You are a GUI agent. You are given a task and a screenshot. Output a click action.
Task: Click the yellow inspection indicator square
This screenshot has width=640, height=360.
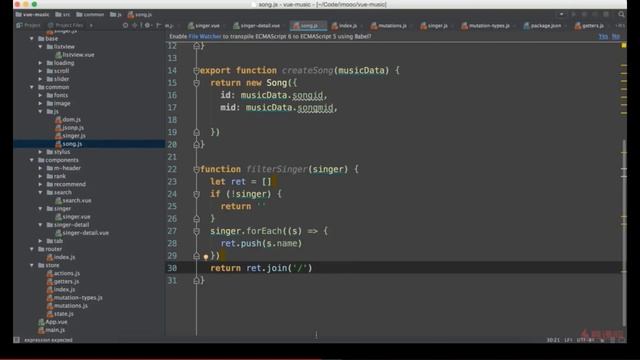click(x=624, y=45)
